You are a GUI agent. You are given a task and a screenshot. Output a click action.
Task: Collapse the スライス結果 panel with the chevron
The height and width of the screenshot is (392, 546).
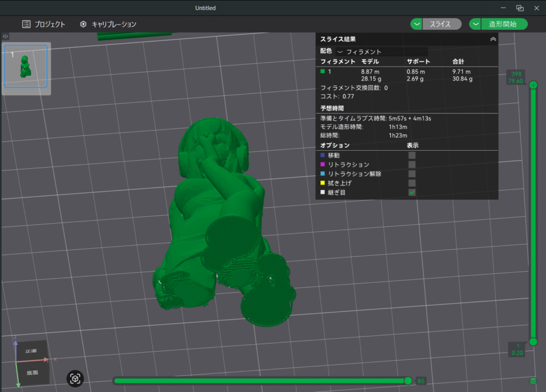tap(493, 39)
